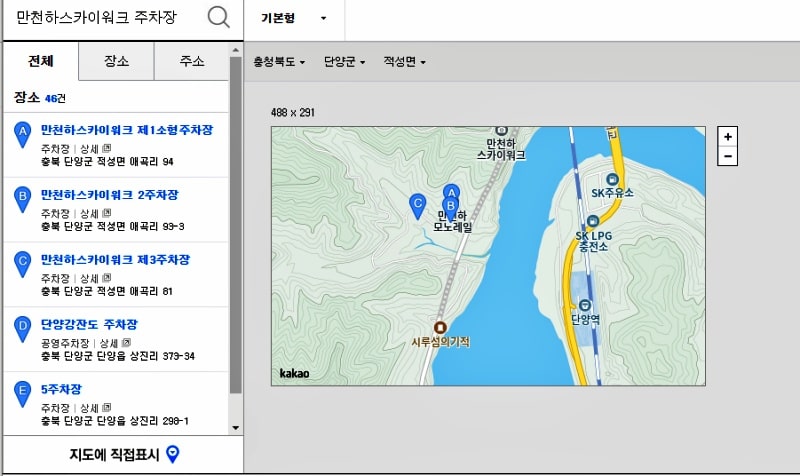Click marker A in the results list

(x=22, y=135)
